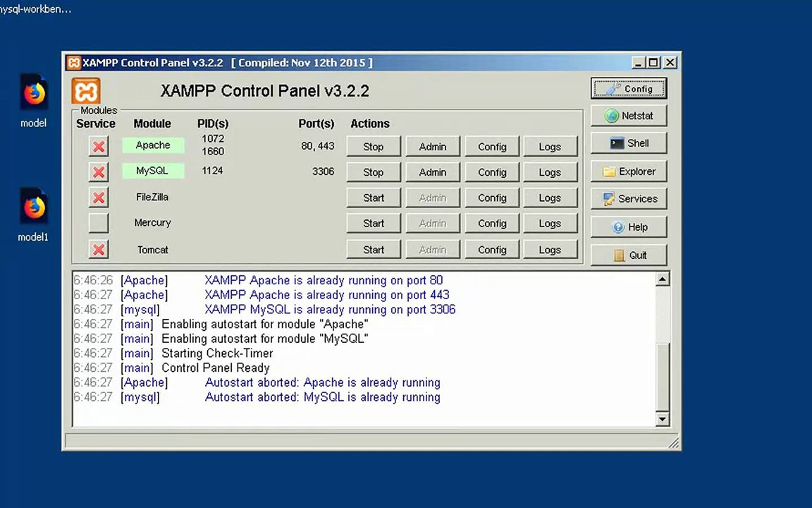Click log line about Apache running on port 443
The height and width of the screenshot is (508, 812).
327,295
